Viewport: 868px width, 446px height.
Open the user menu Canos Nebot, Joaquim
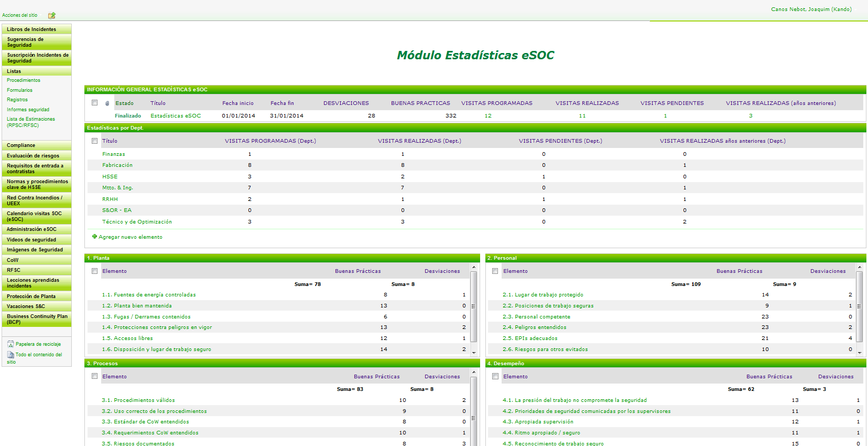(811, 9)
